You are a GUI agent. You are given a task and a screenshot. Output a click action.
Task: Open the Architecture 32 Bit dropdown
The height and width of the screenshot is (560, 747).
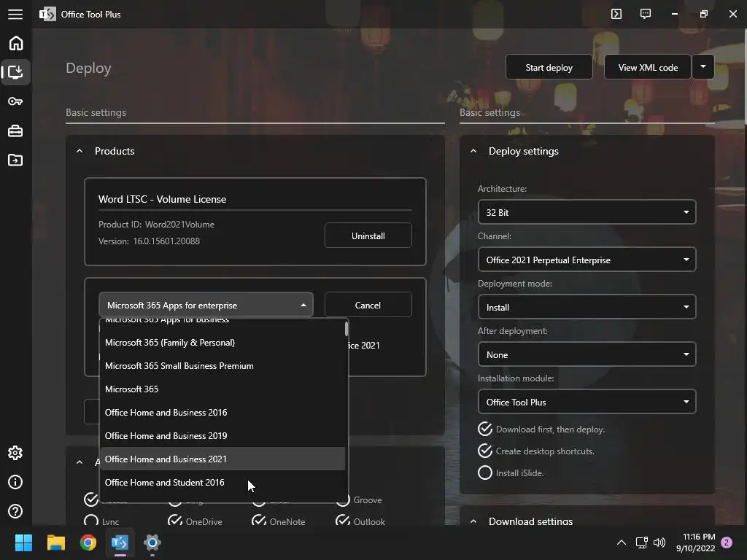point(587,212)
